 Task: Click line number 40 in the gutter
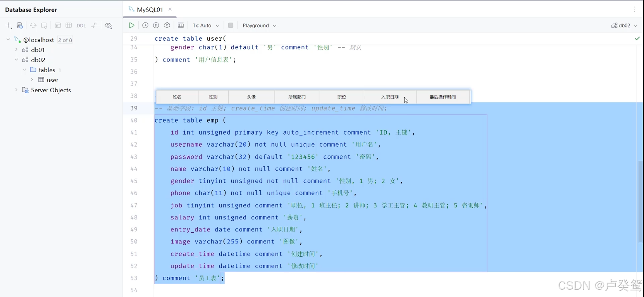(134, 121)
